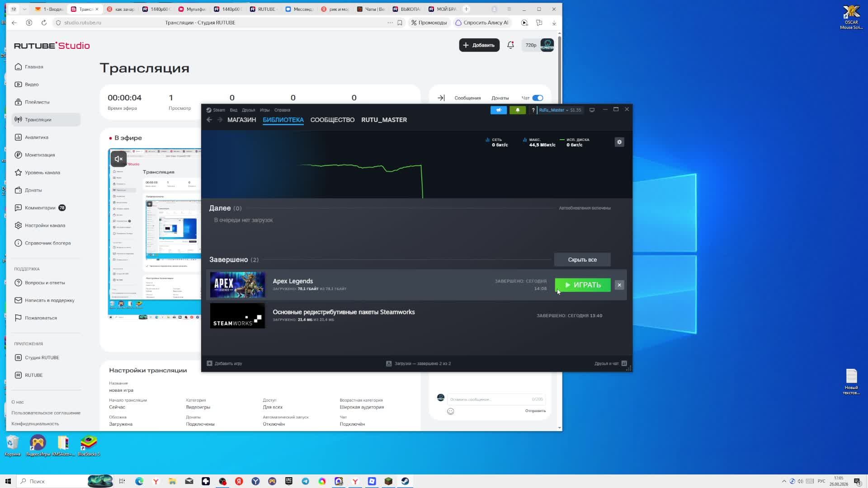
Task: Click the green ИГРАТЬ button for Apex Legends
Action: [x=582, y=285]
